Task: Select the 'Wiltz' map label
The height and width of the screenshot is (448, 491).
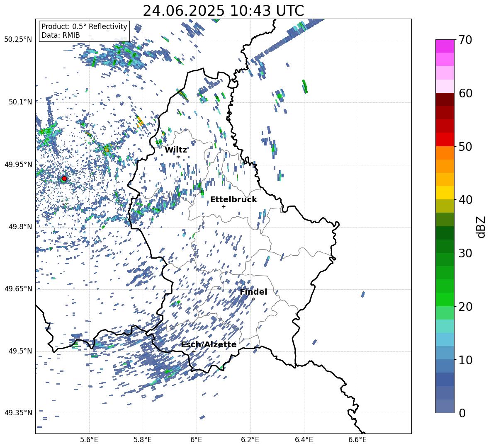Action: coord(176,150)
